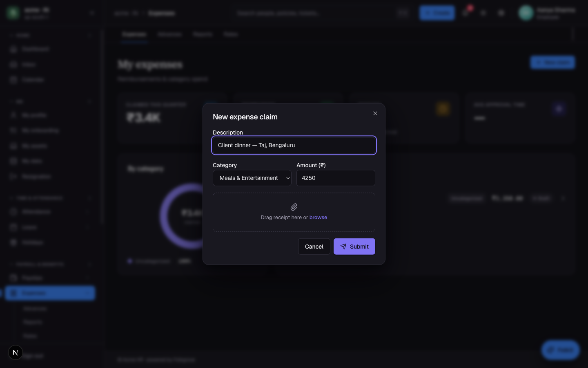Close the New expense claim dialog
This screenshot has height=368, width=588.
point(375,113)
